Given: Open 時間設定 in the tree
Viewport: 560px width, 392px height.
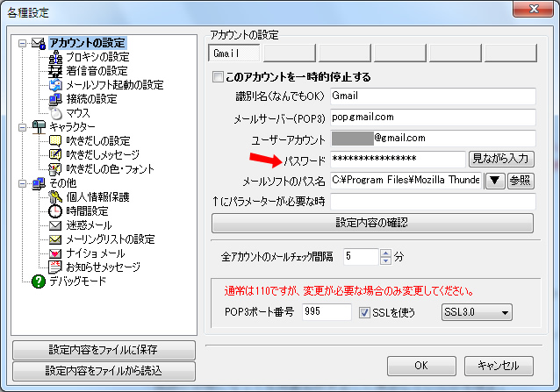Looking at the screenshot, I should (x=87, y=211).
